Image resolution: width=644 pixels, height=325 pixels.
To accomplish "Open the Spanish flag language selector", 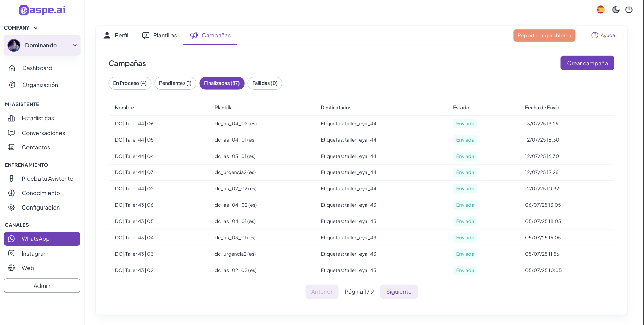I will click(x=600, y=10).
